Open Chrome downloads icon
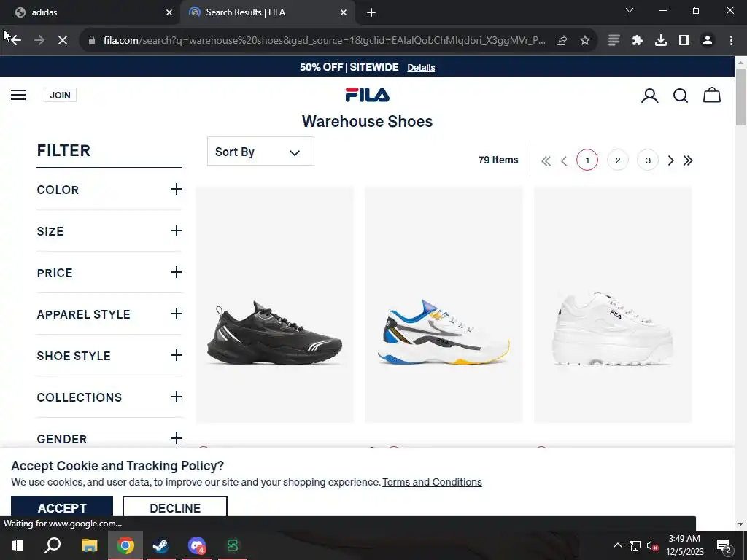Image resolution: width=747 pixels, height=560 pixels. click(x=661, y=41)
